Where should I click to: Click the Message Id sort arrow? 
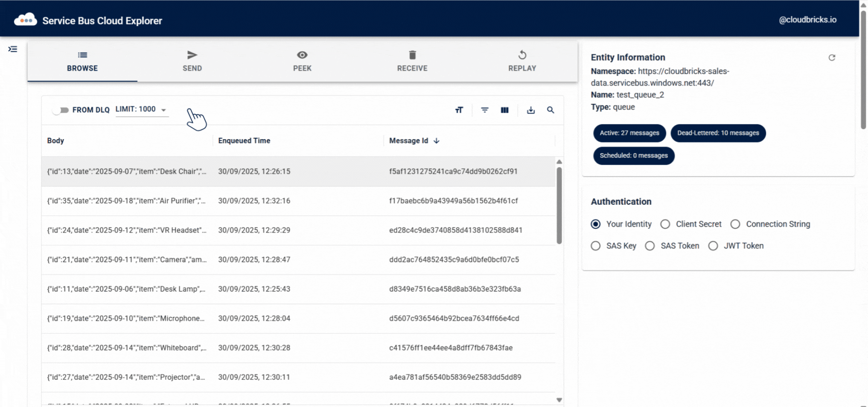pyautogui.click(x=436, y=141)
